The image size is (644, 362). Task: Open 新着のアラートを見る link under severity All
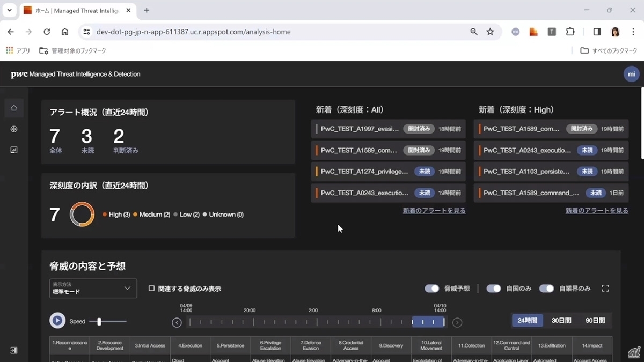pos(434,211)
